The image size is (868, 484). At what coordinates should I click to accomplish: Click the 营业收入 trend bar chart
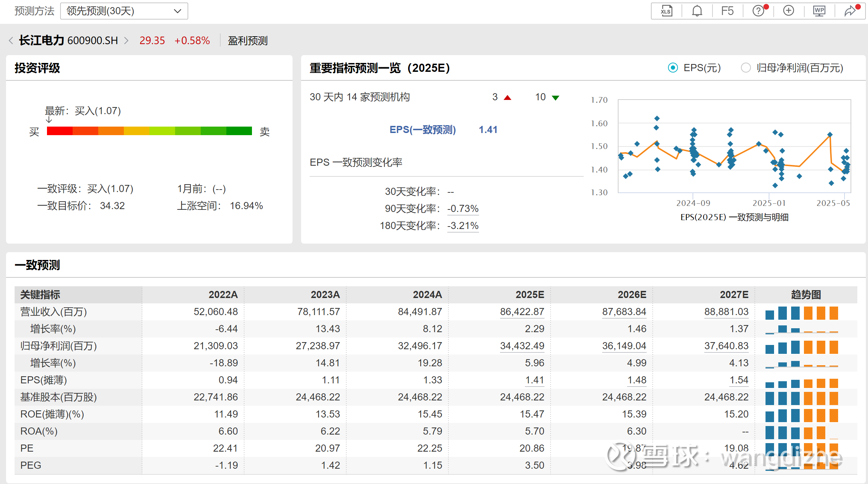click(x=801, y=313)
